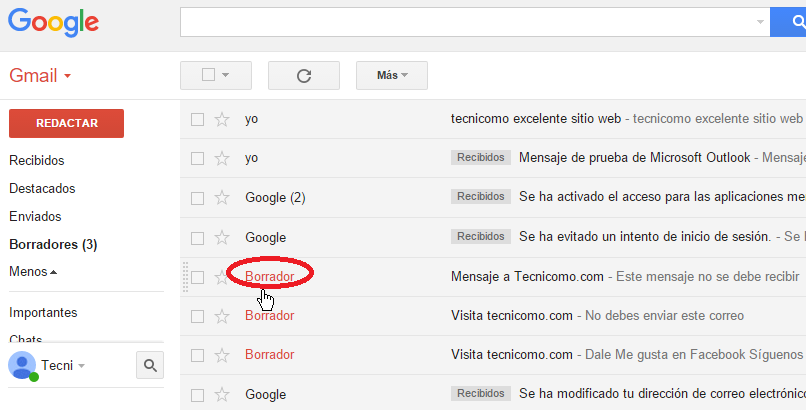Viewport: 806px width, 410px height.
Task: Click the REDACTAR compose button
Action: [x=66, y=123]
